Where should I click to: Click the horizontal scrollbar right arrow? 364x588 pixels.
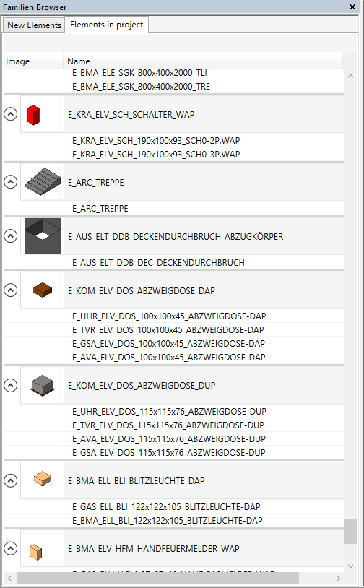click(x=338, y=578)
